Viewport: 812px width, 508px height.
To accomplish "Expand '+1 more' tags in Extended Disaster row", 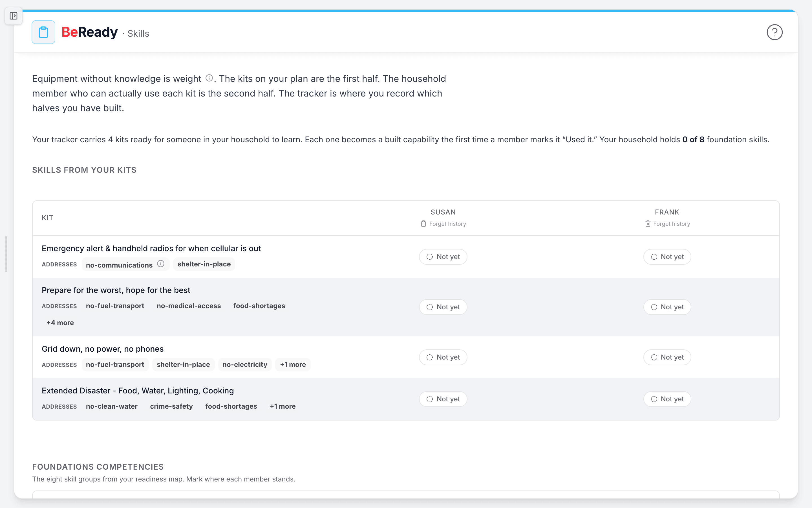I will click(283, 406).
